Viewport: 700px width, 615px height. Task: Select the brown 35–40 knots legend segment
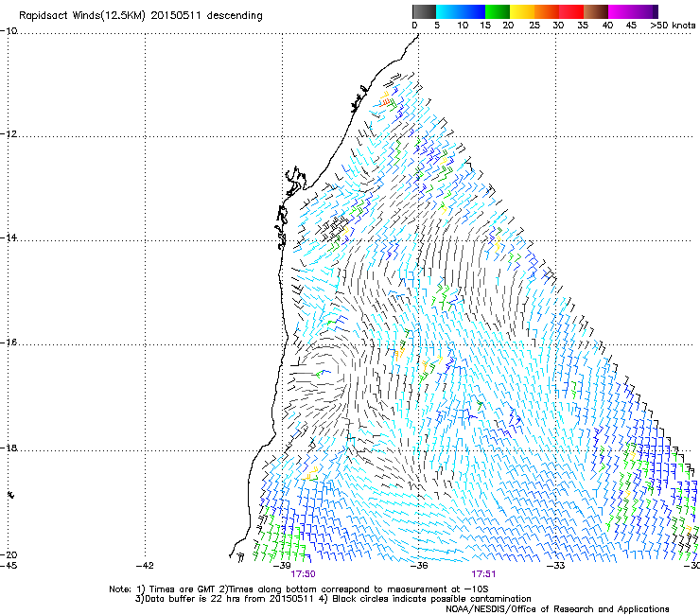pyautogui.click(x=596, y=11)
